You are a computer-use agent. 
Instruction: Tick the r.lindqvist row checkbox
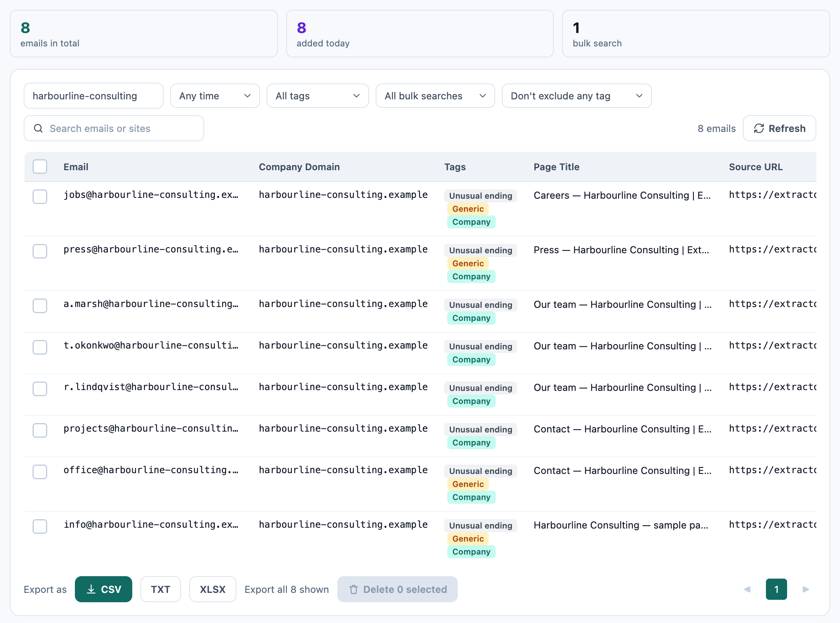pyautogui.click(x=40, y=389)
